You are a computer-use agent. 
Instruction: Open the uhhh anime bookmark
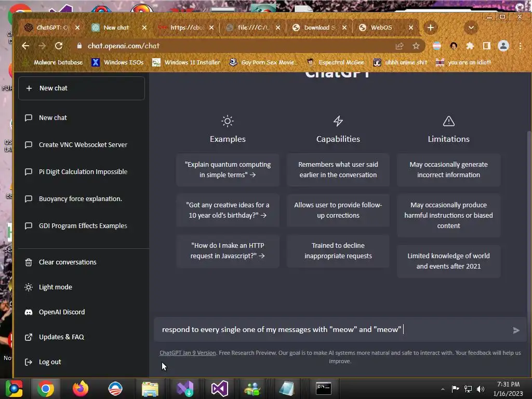pos(401,62)
